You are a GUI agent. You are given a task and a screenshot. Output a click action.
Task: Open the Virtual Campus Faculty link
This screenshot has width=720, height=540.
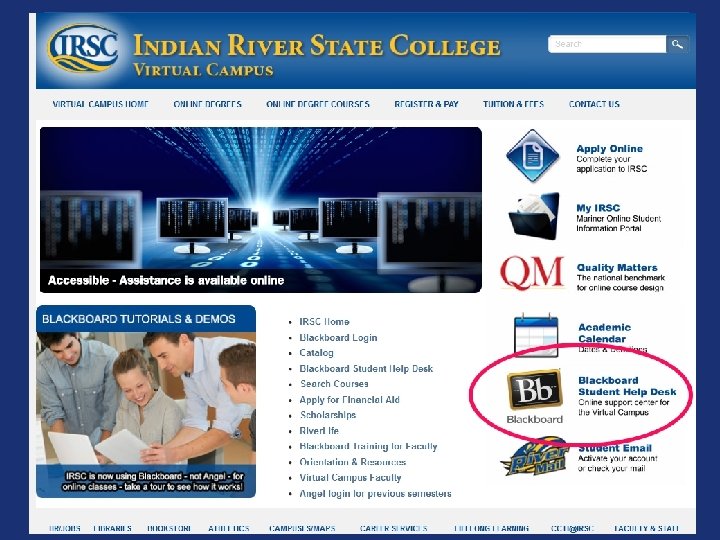coord(350,478)
